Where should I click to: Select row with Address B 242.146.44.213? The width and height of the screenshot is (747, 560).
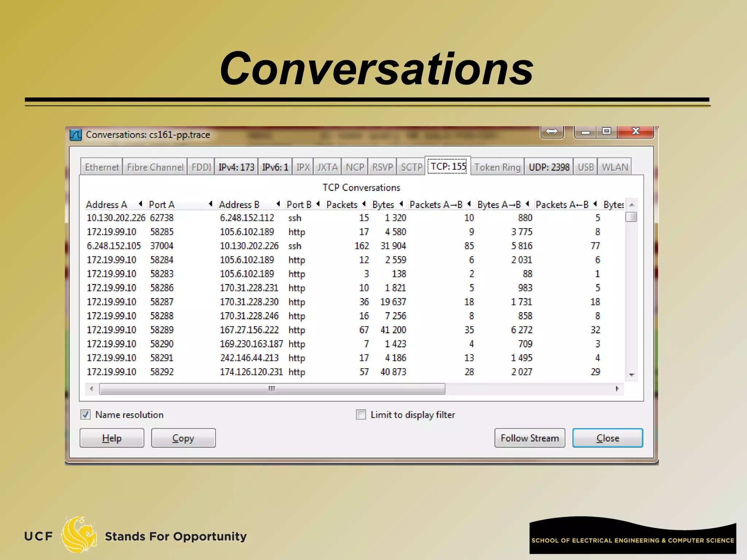(355, 358)
